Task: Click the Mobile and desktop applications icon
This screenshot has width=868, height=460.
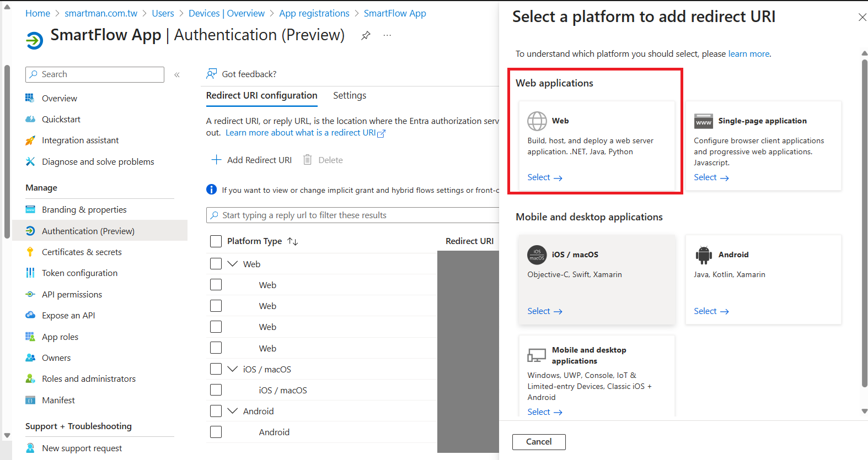Action: click(x=537, y=355)
